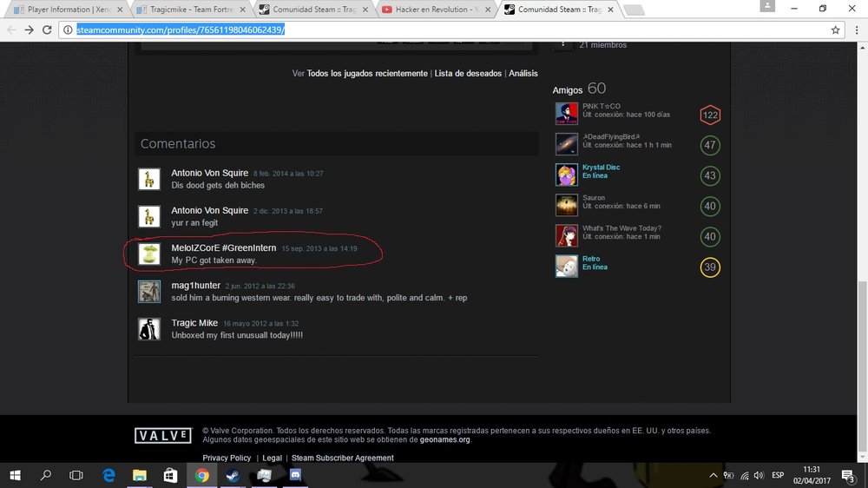The image size is (868, 488).
Task: Click Tragic Mike's comment avatar
Action: (x=149, y=329)
